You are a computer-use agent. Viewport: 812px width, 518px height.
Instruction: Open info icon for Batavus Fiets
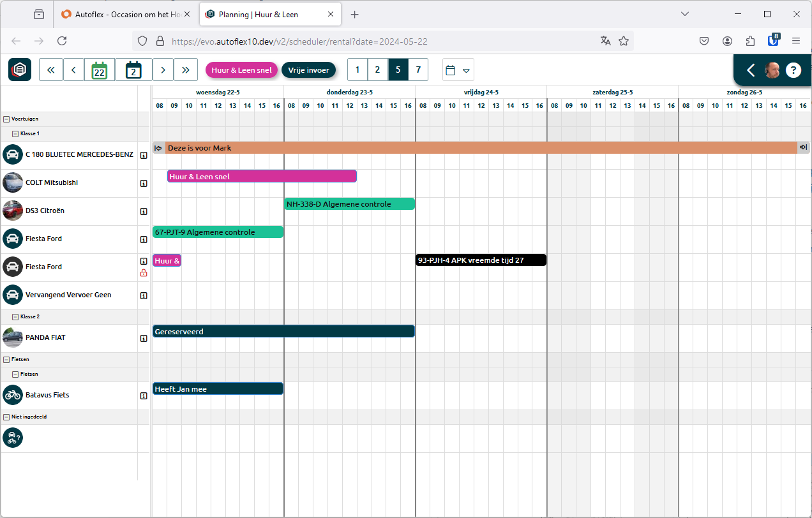click(144, 396)
